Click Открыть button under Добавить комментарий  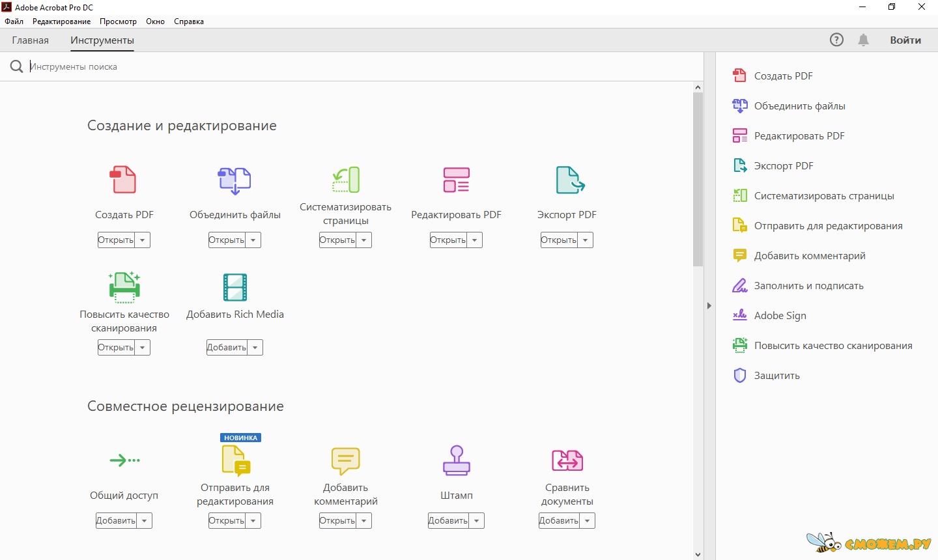tap(338, 521)
